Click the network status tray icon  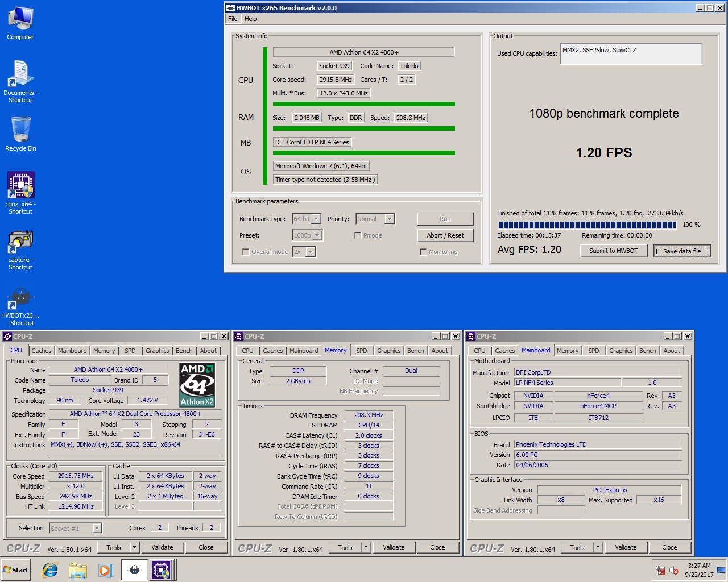tap(660, 570)
